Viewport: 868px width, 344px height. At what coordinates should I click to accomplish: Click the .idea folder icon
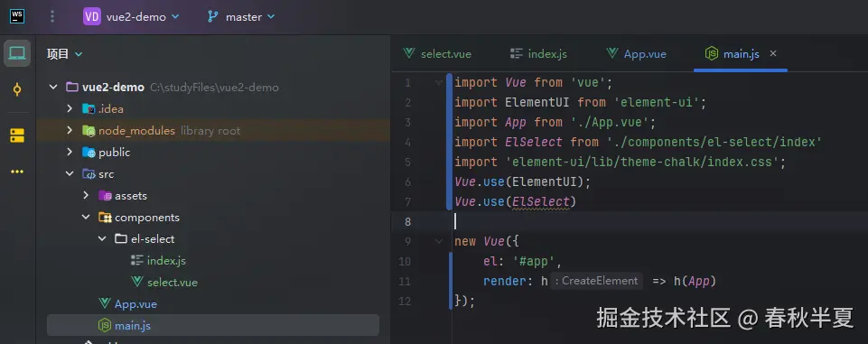click(89, 109)
